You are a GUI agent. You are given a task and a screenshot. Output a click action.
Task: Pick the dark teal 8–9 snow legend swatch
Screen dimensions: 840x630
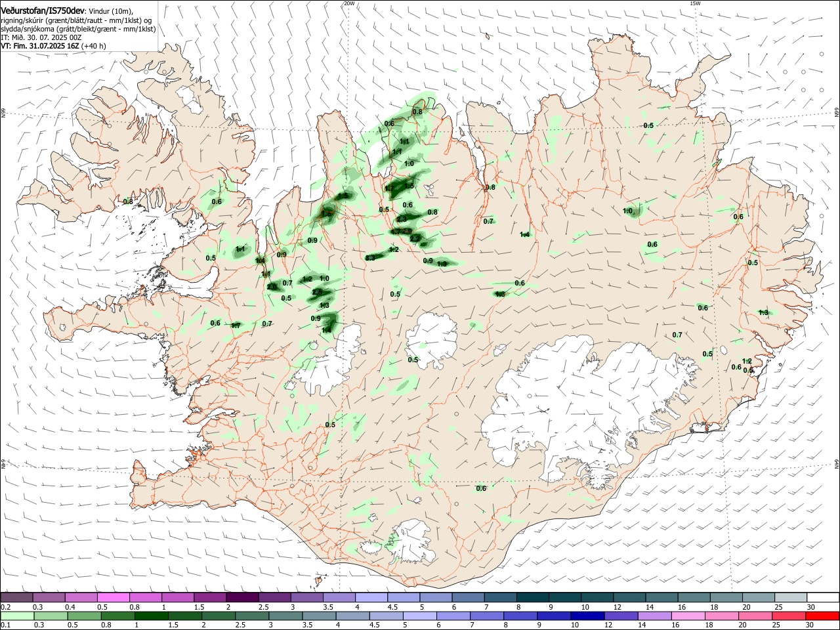[x=532, y=597]
